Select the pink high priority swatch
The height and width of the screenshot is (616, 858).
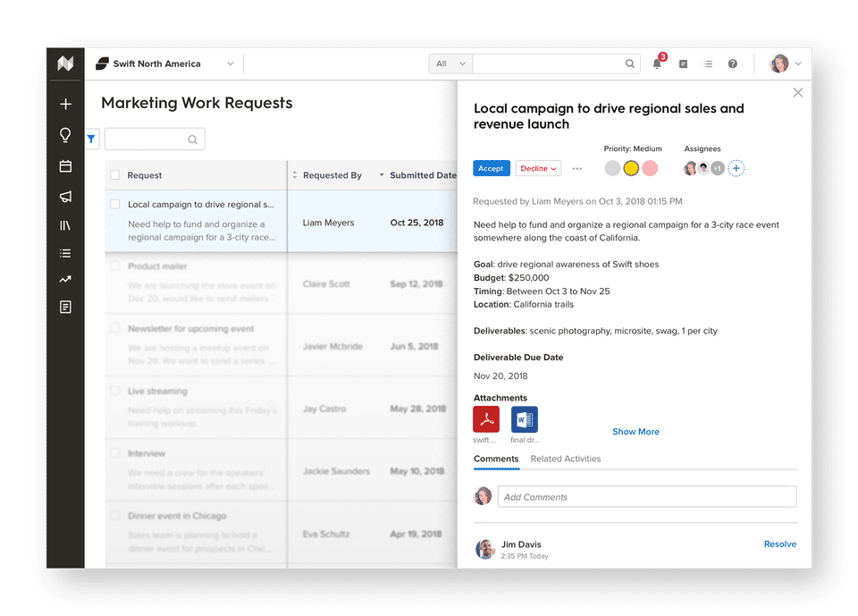click(x=650, y=168)
